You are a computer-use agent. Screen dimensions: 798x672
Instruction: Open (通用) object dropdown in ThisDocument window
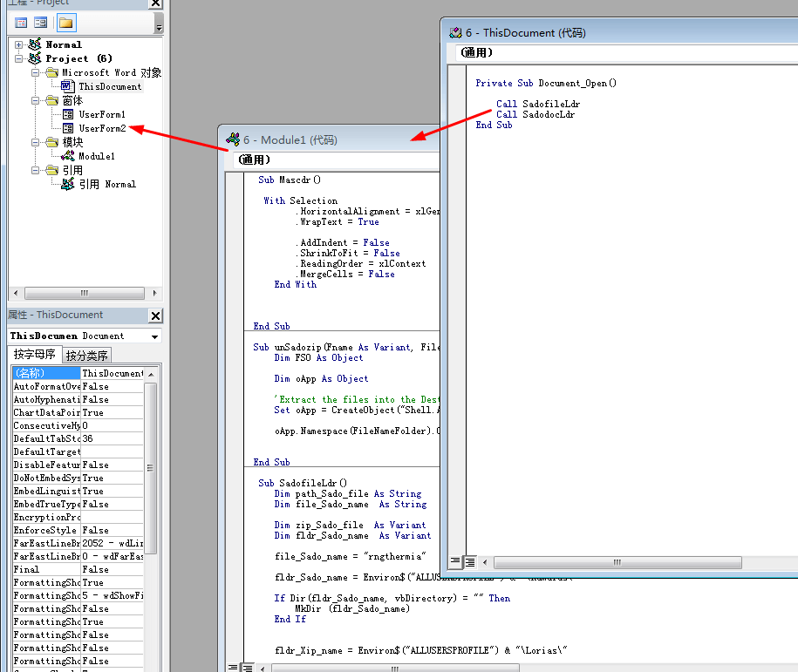626,52
